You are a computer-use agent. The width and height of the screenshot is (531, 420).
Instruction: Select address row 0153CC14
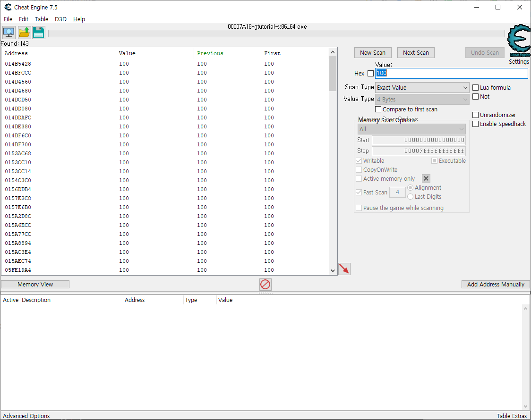[x=165, y=171]
